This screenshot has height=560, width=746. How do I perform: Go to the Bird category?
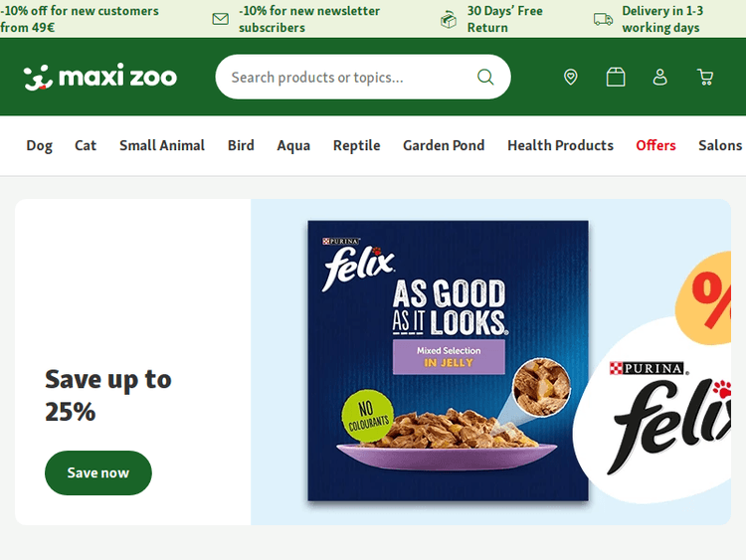241,145
